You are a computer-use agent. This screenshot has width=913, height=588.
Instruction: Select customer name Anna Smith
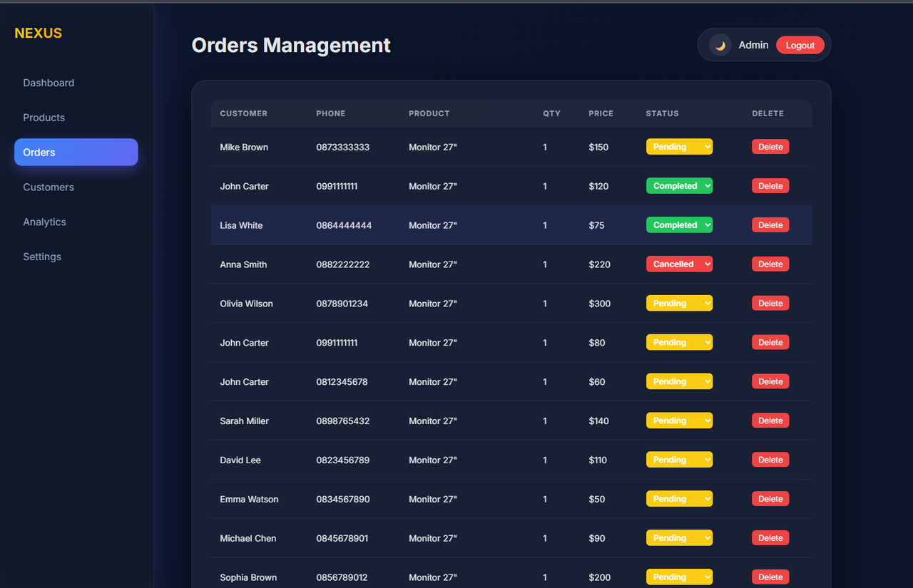click(x=243, y=264)
